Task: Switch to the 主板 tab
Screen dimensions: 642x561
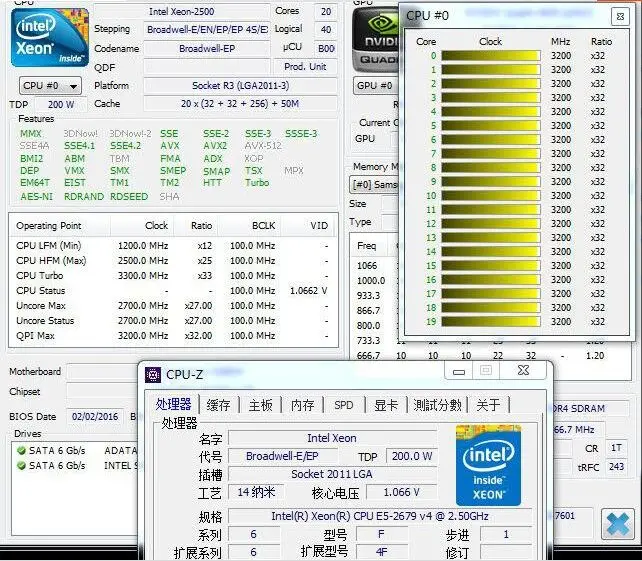Action: (261, 405)
